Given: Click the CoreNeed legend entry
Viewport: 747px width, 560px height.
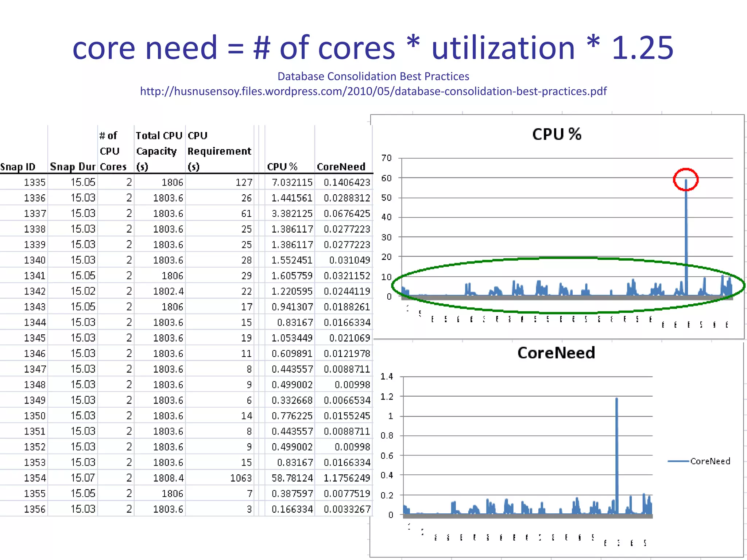Looking at the screenshot, I should point(699,461).
